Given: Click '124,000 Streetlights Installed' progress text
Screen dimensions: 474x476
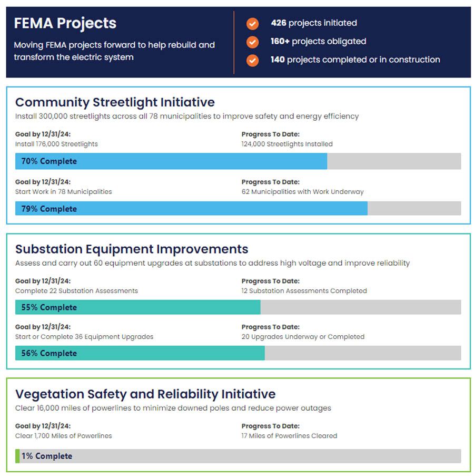Looking at the screenshot, I should tap(287, 144).
